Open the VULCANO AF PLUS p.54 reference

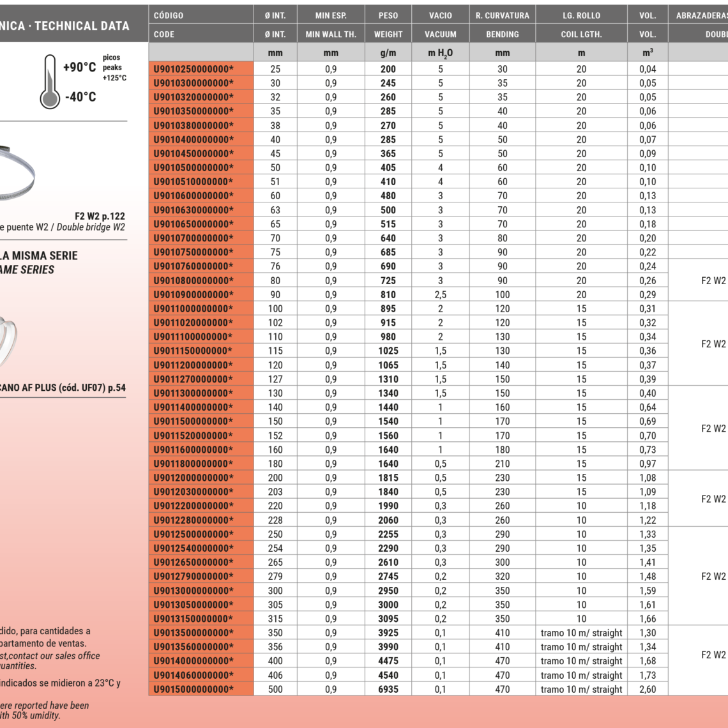click(63, 387)
